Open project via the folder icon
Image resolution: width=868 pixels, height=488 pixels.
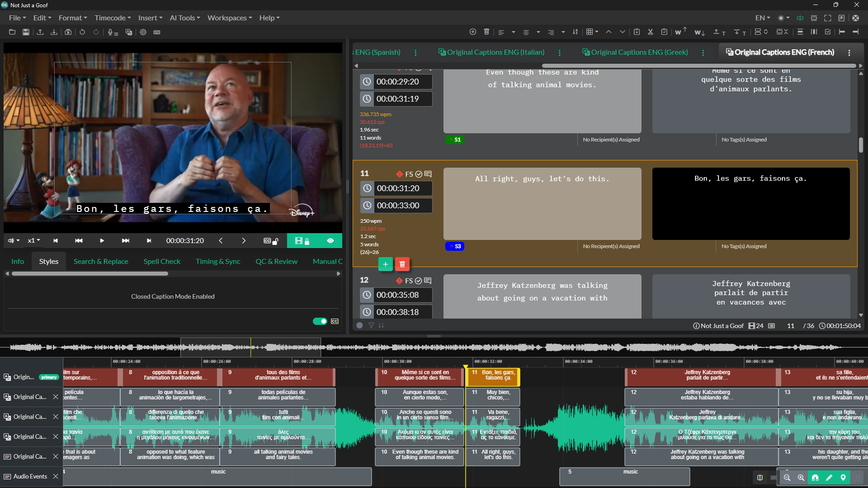[x=12, y=32]
